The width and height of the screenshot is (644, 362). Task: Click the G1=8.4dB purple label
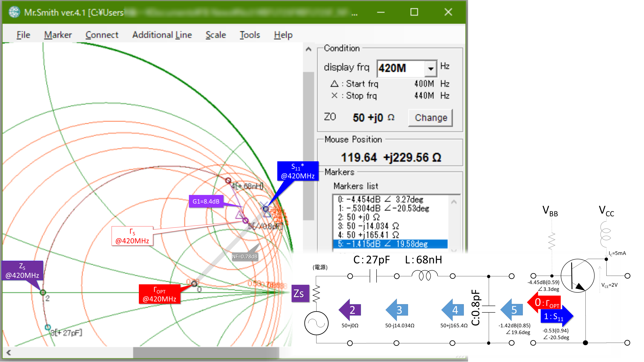[206, 201]
